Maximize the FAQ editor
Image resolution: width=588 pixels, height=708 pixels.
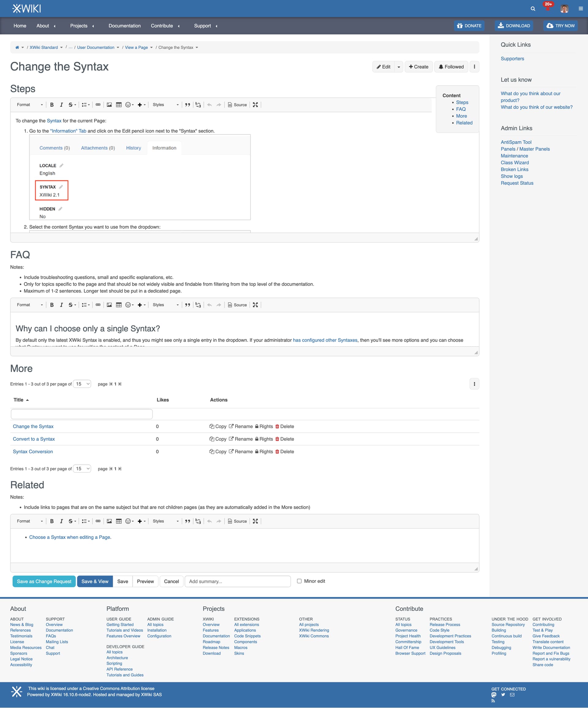point(255,305)
